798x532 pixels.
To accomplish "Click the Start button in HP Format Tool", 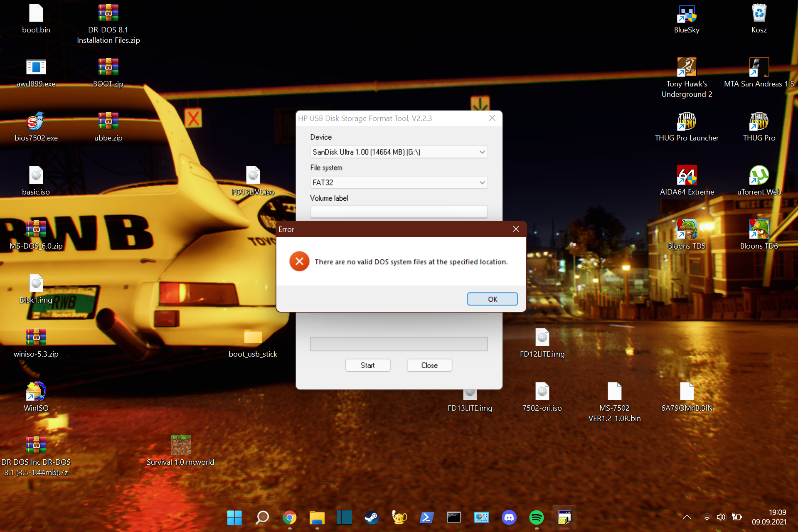I will [x=368, y=365].
